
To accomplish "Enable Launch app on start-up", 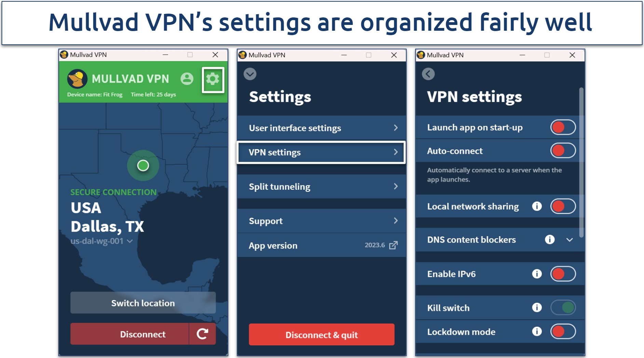I will point(563,127).
